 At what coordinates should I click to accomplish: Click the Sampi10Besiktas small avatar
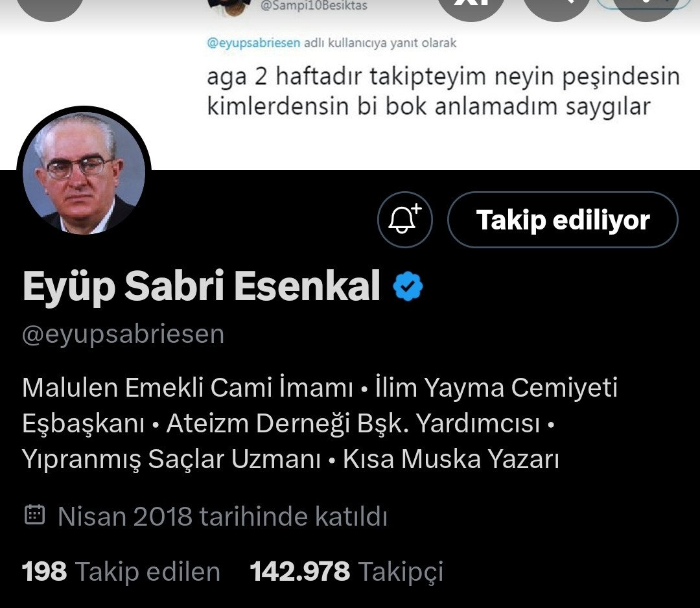[231, 6]
